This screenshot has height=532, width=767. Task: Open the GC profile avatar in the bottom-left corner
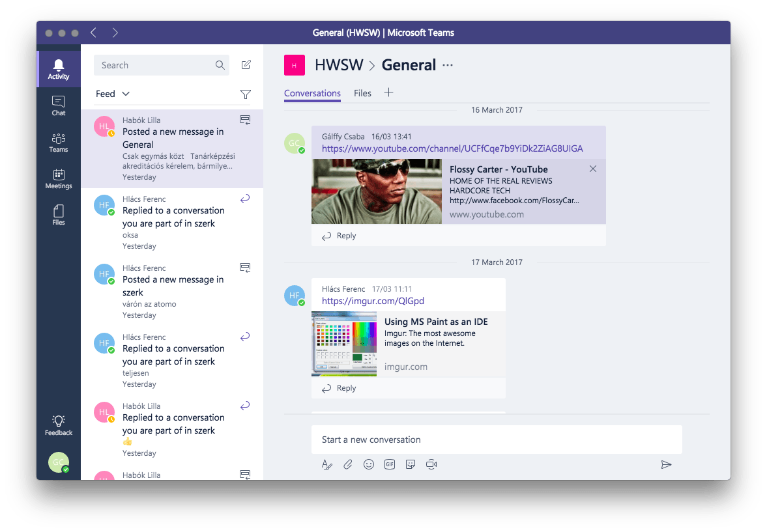coord(59,462)
